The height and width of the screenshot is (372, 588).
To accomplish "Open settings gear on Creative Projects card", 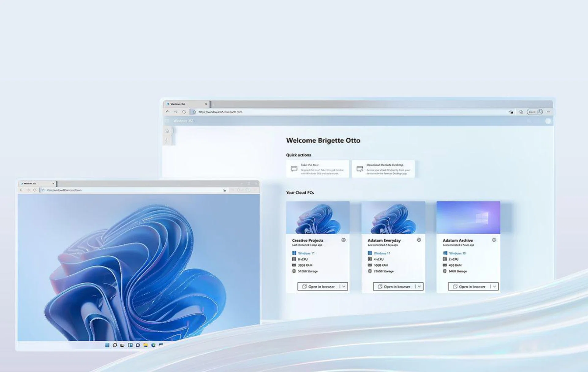I will (343, 240).
